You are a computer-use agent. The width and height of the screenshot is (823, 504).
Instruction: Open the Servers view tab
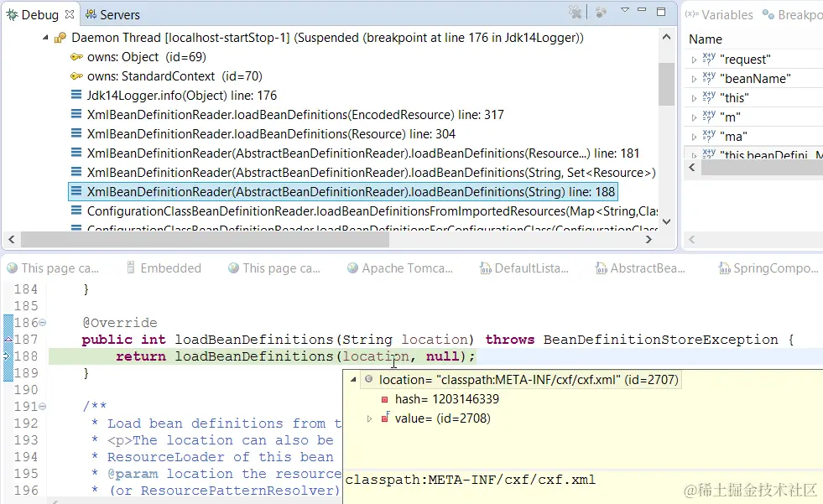113,14
